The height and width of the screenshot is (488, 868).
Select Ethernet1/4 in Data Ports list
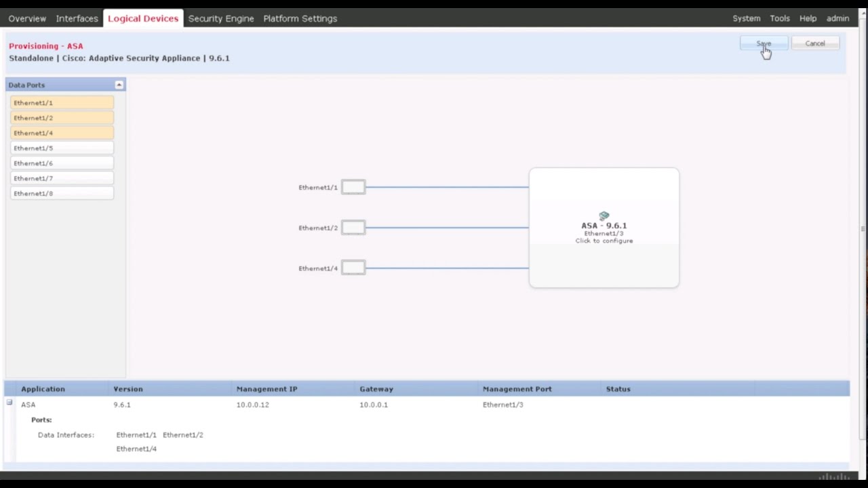(x=62, y=133)
